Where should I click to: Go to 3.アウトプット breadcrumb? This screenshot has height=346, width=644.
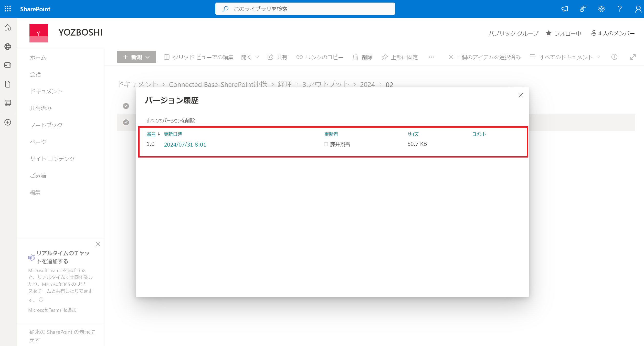(x=326, y=84)
